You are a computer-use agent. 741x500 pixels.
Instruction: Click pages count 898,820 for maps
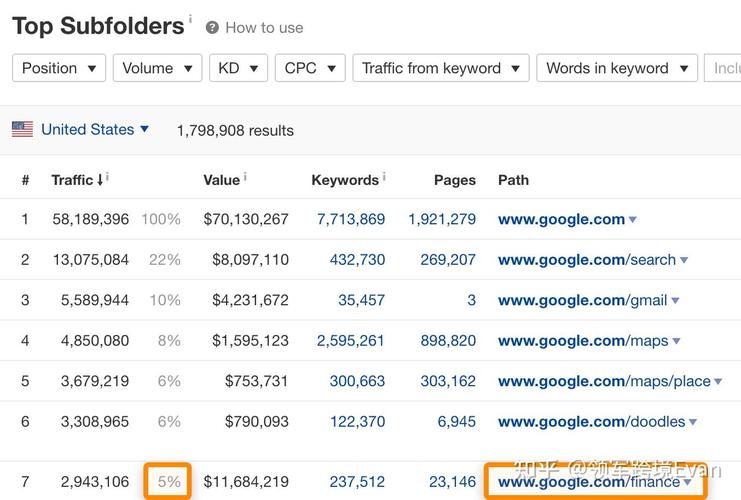pos(442,341)
